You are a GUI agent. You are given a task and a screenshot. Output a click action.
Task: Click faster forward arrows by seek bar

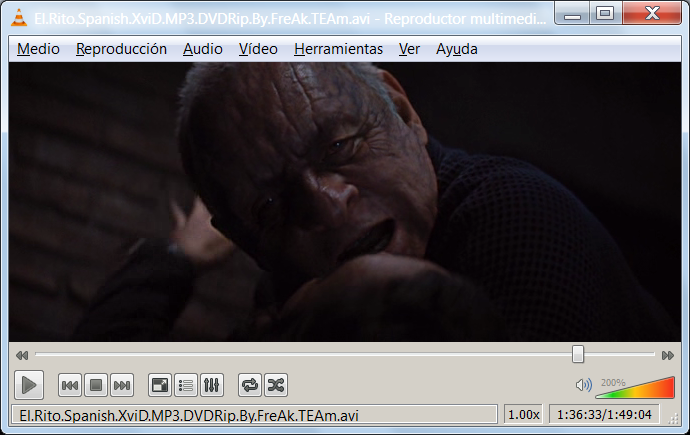(668, 355)
